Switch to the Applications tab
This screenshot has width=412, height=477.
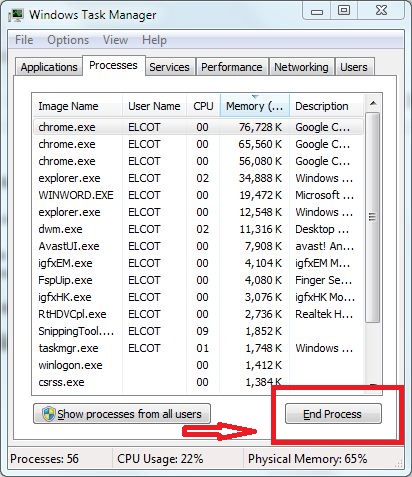[x=49, y=67]
